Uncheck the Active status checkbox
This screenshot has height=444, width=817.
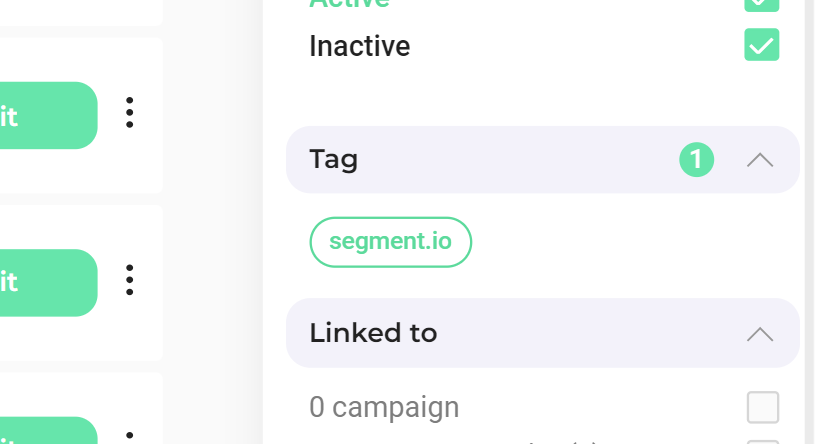761,4
